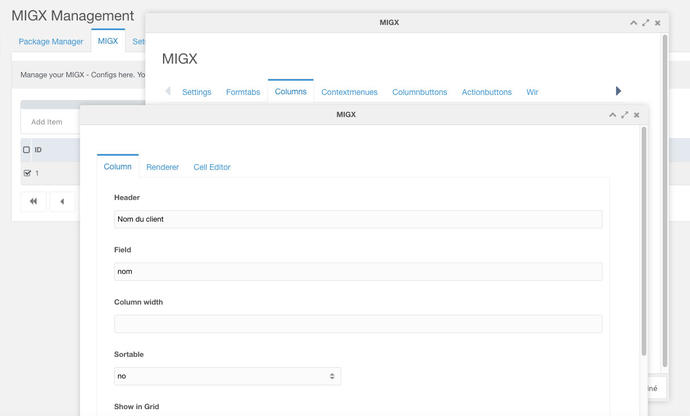690x416 pixels.
Task: Click the ID column header
Action: pos(38,150)
